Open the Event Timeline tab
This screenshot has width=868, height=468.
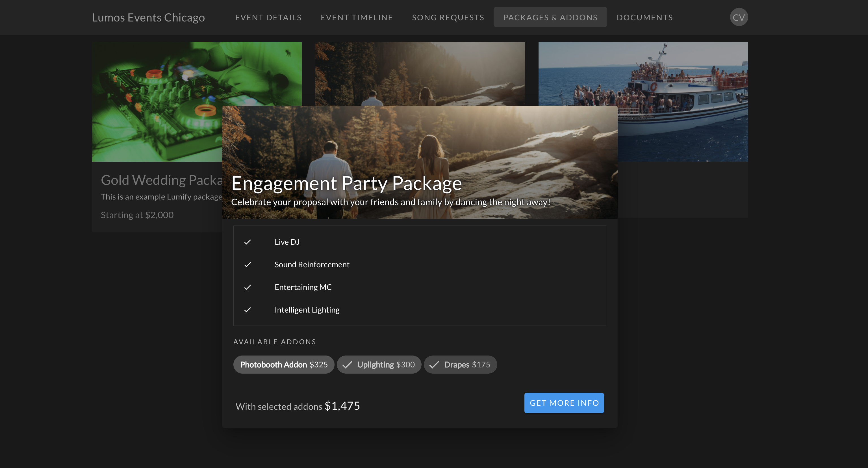click(357, 18)
